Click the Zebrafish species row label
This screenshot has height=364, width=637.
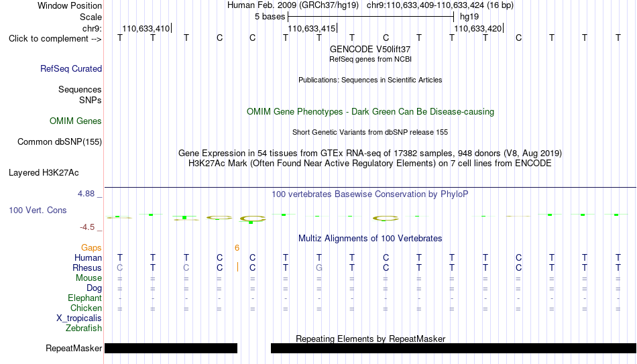[84, 328]
